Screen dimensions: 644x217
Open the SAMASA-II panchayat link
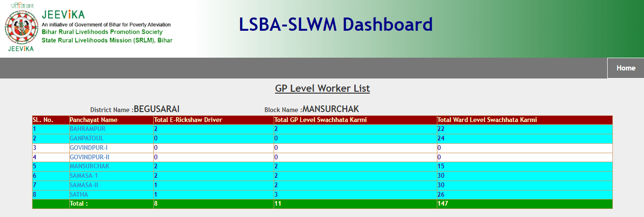[84, 185]
